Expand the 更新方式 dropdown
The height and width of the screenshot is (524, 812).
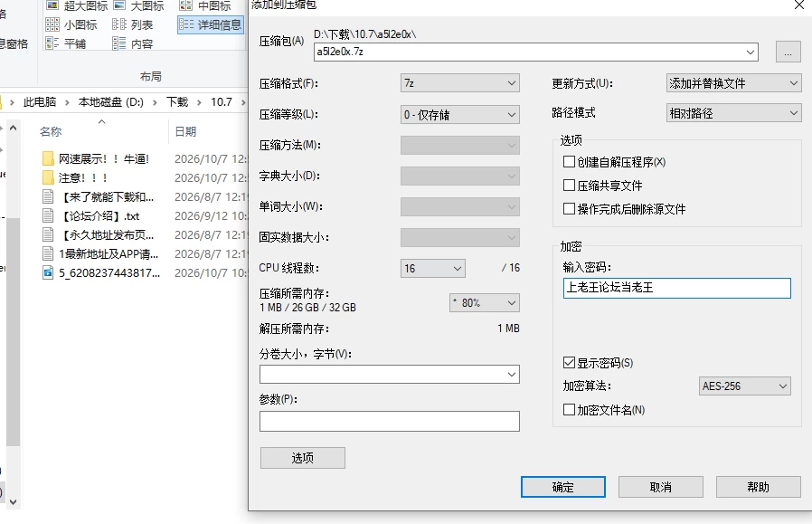[733, 83]
